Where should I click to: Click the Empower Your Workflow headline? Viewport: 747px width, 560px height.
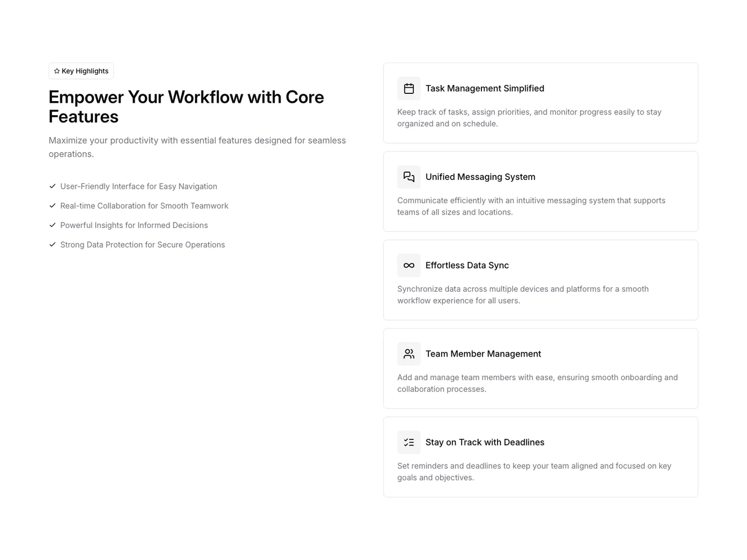pos(186,106)
